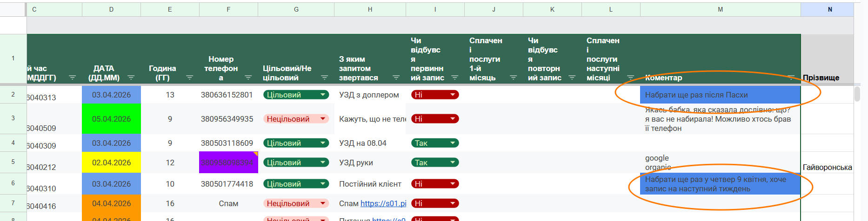Select comment about четвер 9 квітня
Screen dimensions: 868x221
pyautogui.click(x=720, y=184)
